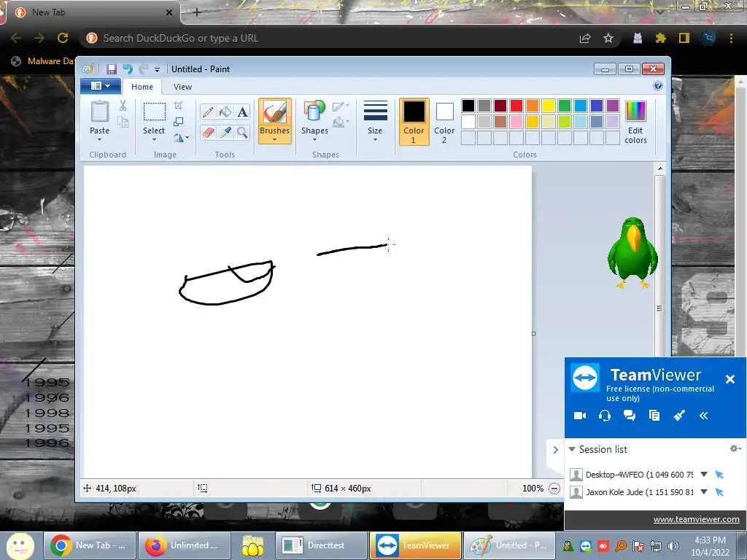The width and height of the screenshot is (747, 560).
Task: Click Chrome share page icon
Action: click(585, 38)
